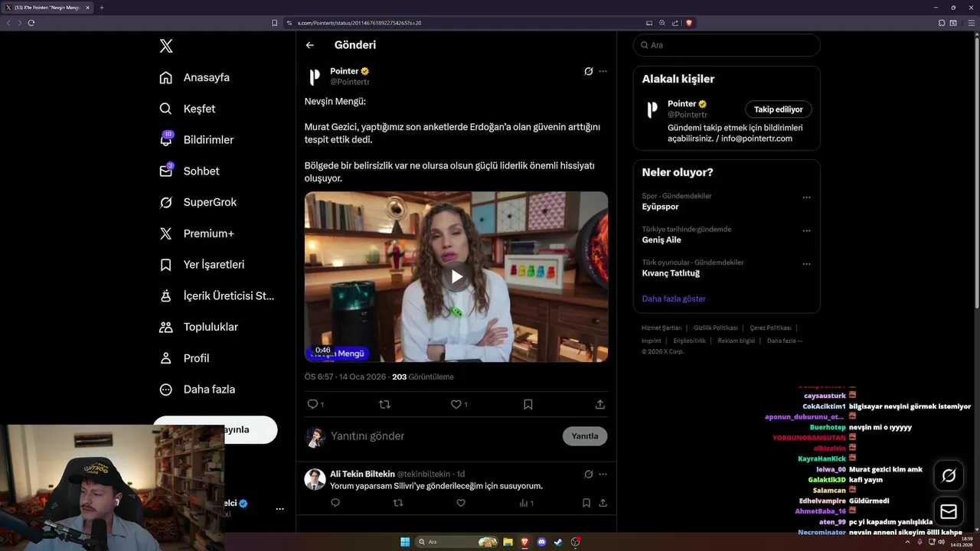
Task: Open account switcher three dots
Action: coord(279,509)
